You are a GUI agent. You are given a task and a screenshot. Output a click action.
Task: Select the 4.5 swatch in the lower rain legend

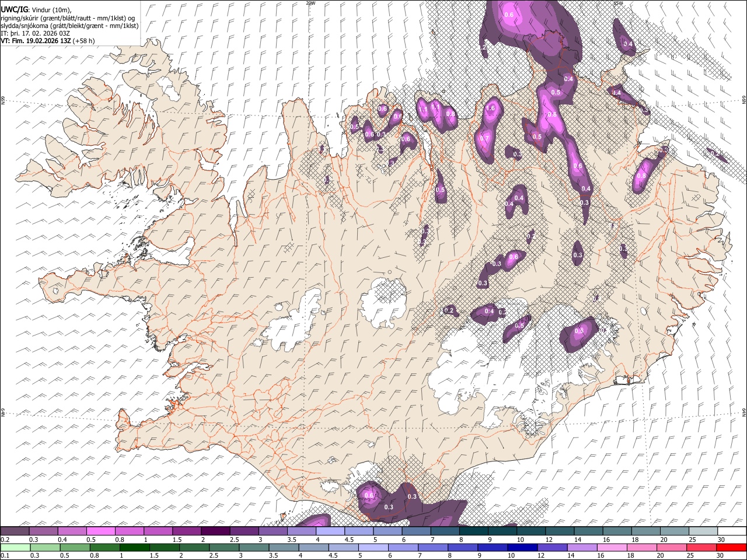(x=343, y=547)
